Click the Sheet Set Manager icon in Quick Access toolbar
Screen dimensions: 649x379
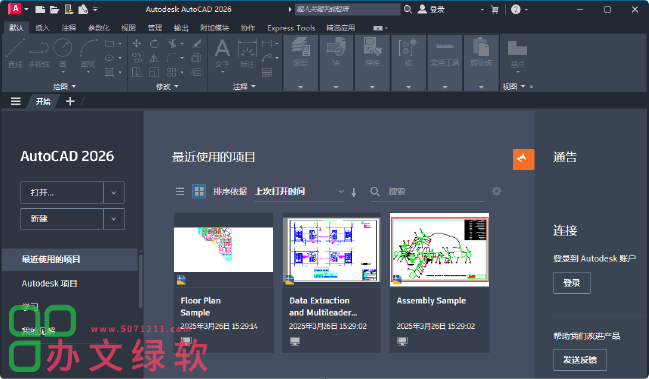coord(83,9)
